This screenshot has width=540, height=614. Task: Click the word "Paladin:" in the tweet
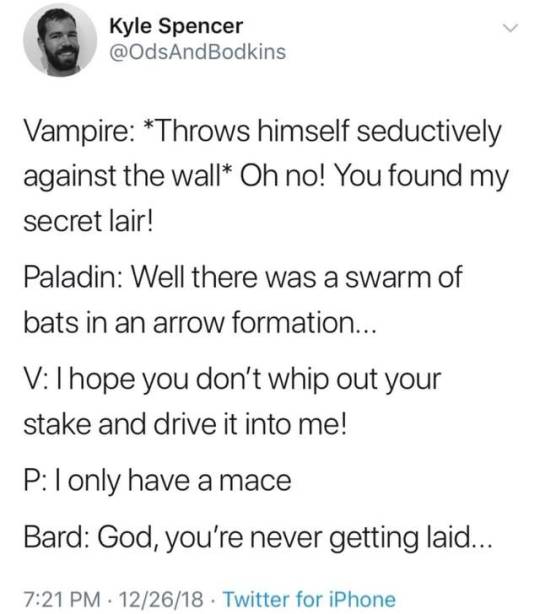click(x=74, y=277)
